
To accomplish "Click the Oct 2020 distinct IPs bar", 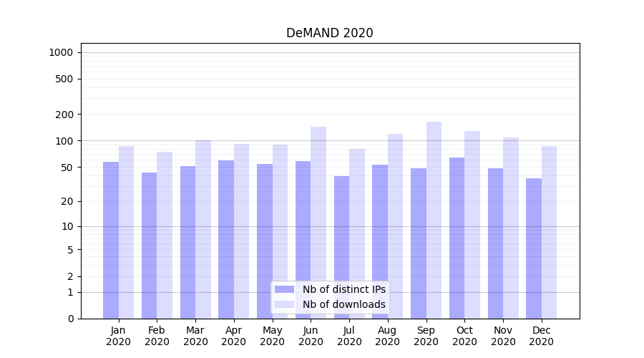I will (x=457, y=238).
